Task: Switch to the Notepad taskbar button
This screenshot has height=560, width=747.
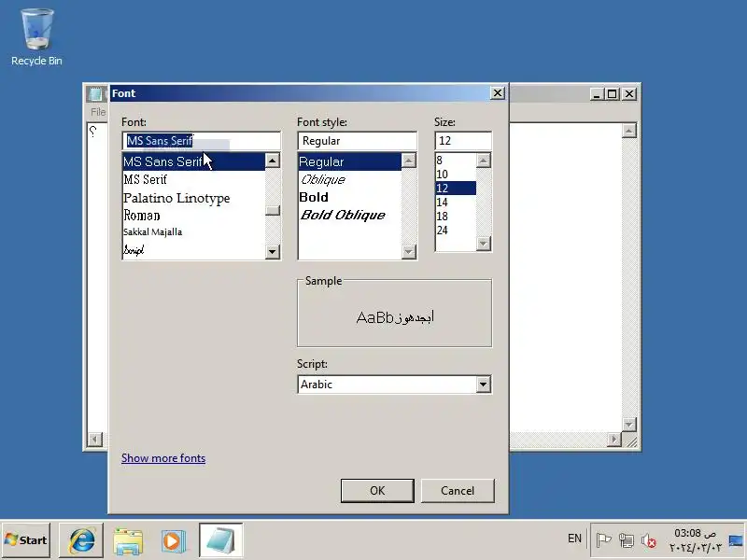Action: (220, 540)
